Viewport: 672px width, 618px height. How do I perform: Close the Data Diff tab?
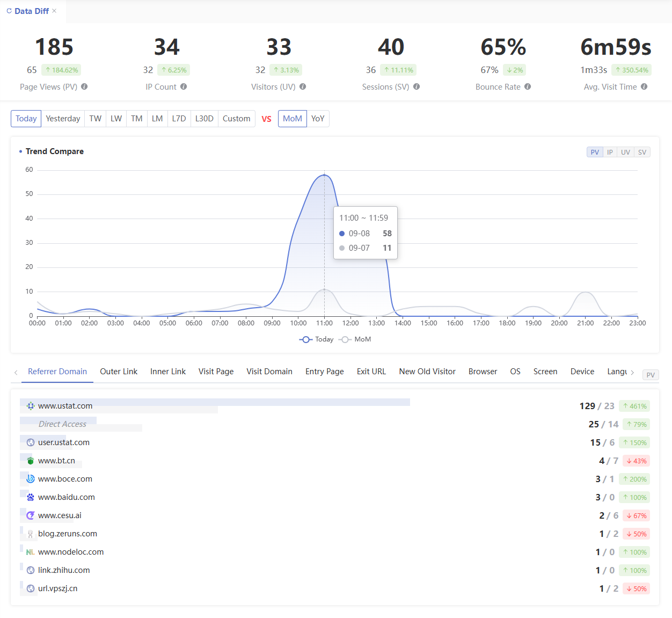coord(54,11)
